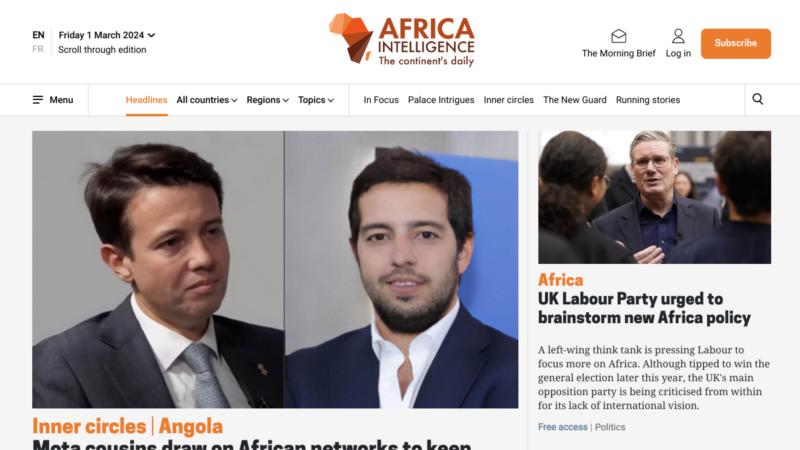Select the EN language option
800x450 pixels.
pyautogui.click(x=38, y=35)
